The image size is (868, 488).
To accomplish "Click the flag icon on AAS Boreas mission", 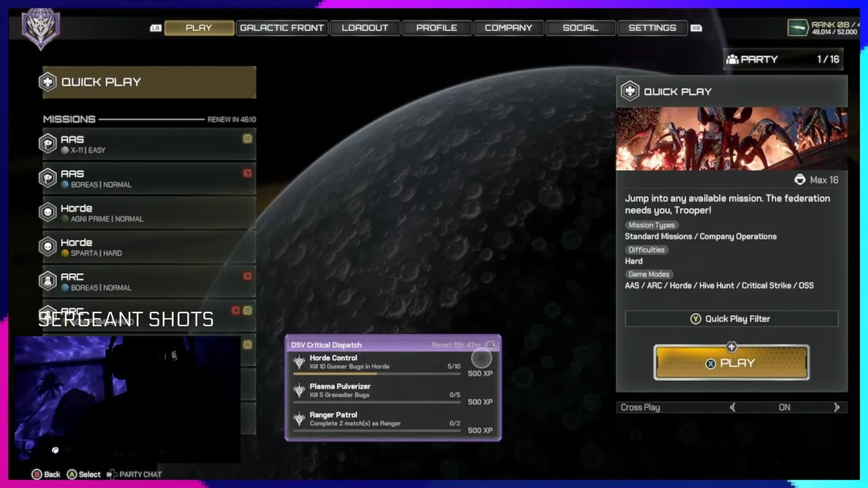I will [48, 178].
